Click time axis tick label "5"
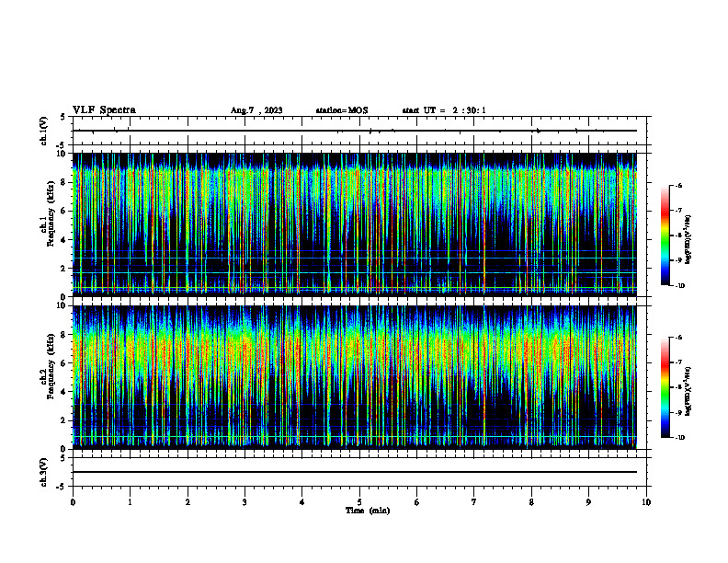Screen dimensions: 728x563 359,502
